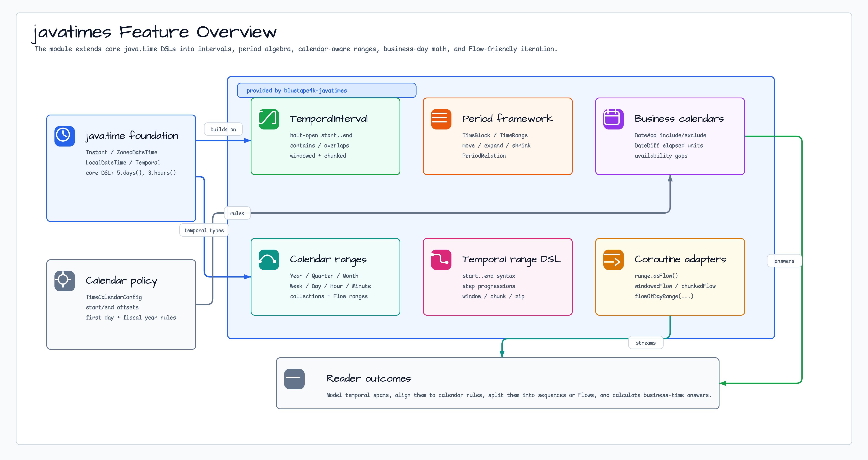Image resolution: width=868 pixels, height=460 pixels.
Task: Select the 'provided by bluetape4k-javatimes' group label
Action: 327,90
